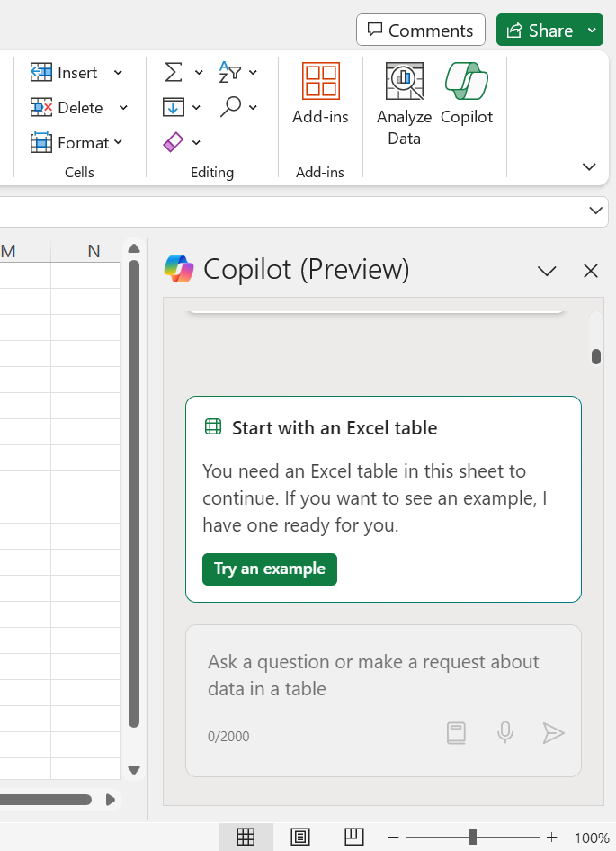This screenshot has height=851, width=616.
Task: Expand the AutoSum dropdown arrow
Action: tap(199, 72)
